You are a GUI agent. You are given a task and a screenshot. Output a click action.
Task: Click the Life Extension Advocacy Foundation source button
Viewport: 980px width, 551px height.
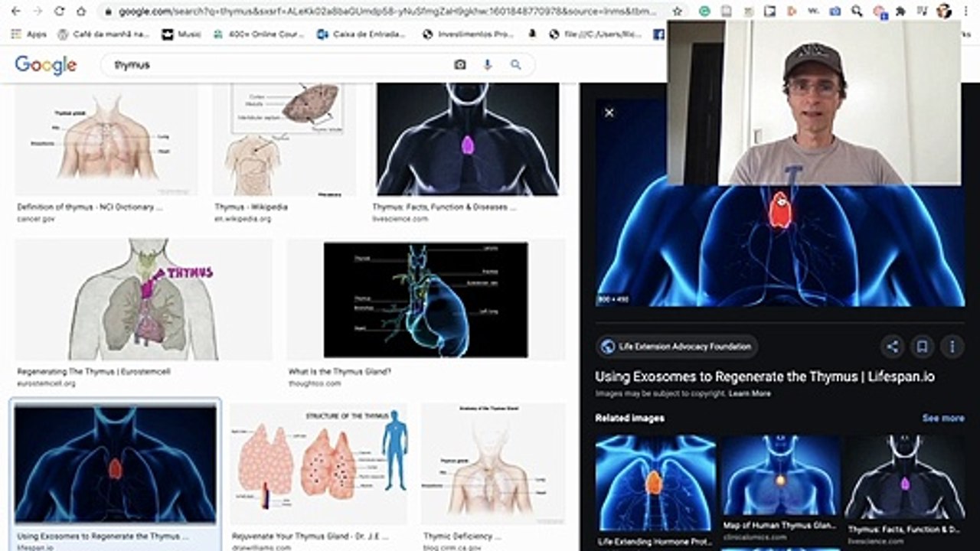[x=677, y=347]
